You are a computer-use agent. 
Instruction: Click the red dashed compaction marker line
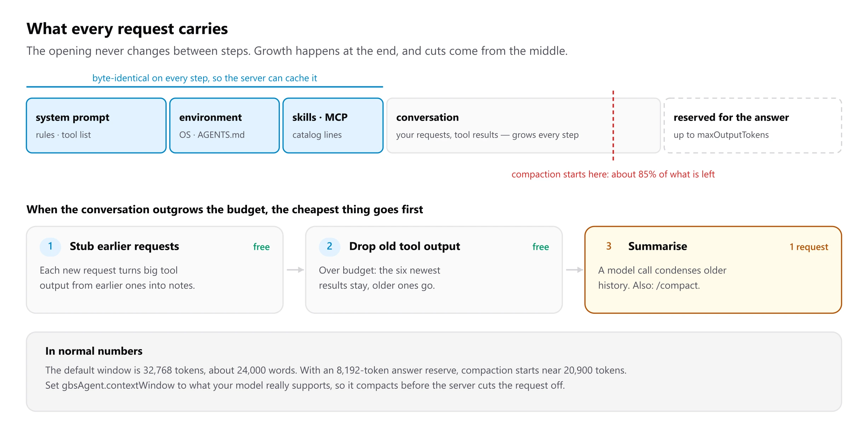click(x=613, y=126)
